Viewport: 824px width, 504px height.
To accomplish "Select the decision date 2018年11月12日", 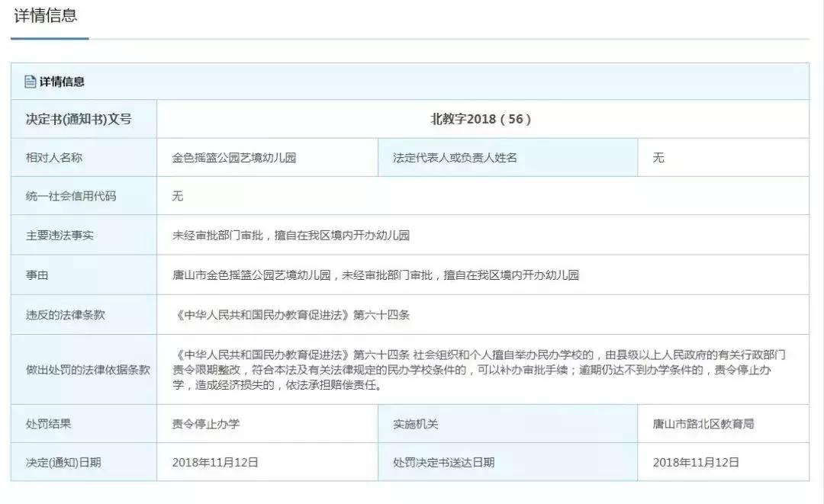I will [x=215, y=463].
